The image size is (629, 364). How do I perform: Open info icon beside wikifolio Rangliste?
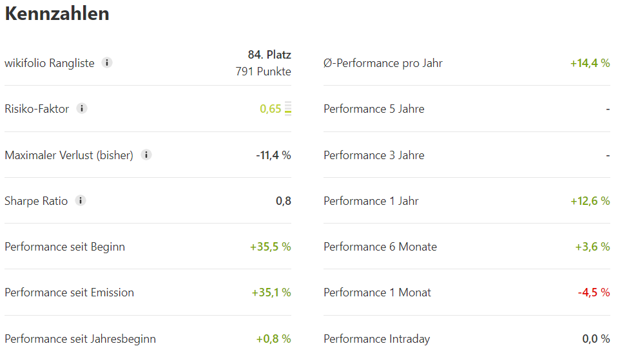pos(107,62)
